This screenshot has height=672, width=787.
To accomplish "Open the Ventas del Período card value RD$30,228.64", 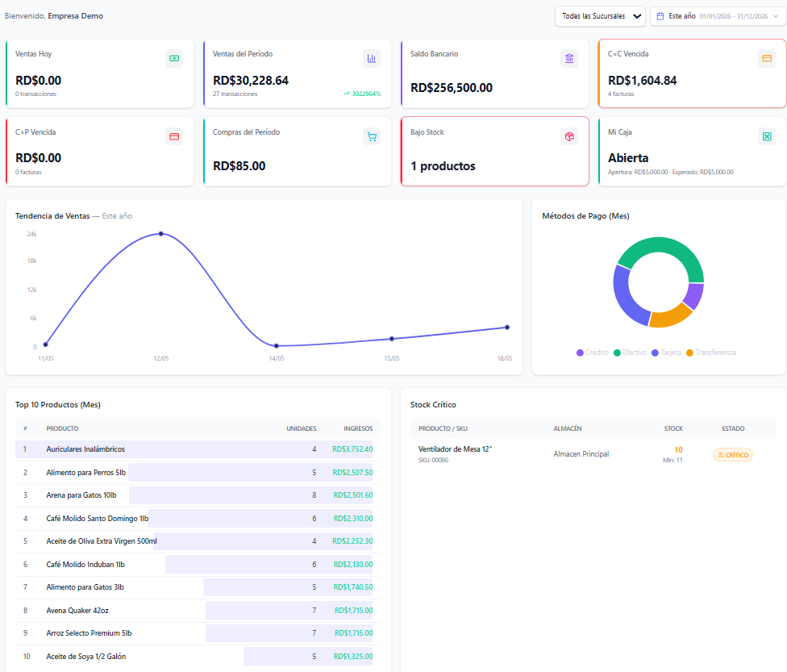I will 251,81.
